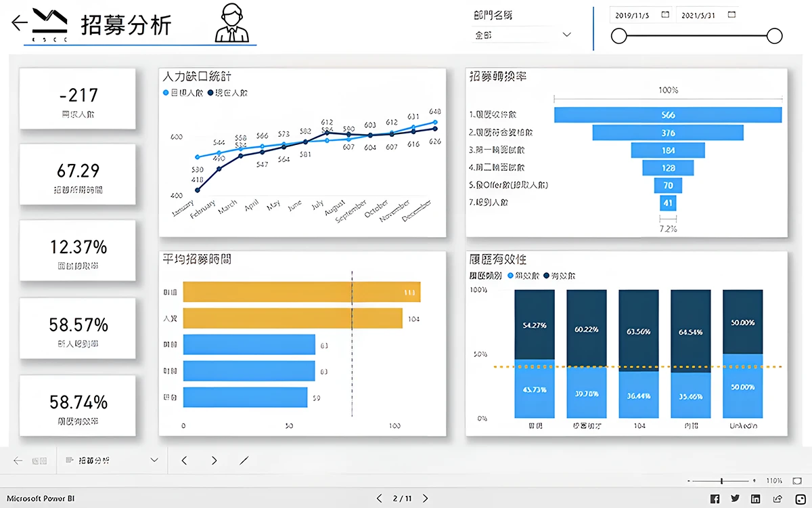Click the start date field 2019/11/5
Image resolution: width=812 pixels, height=508 pixels.
(x=633, y=14)
